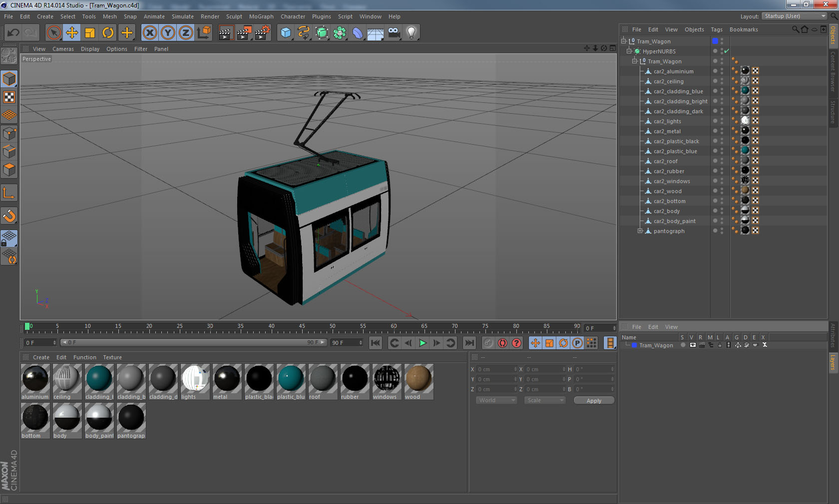Screen dimensions: 839x504
Task: Open viewport Cameras menu
Action: (x=63, y=49)
